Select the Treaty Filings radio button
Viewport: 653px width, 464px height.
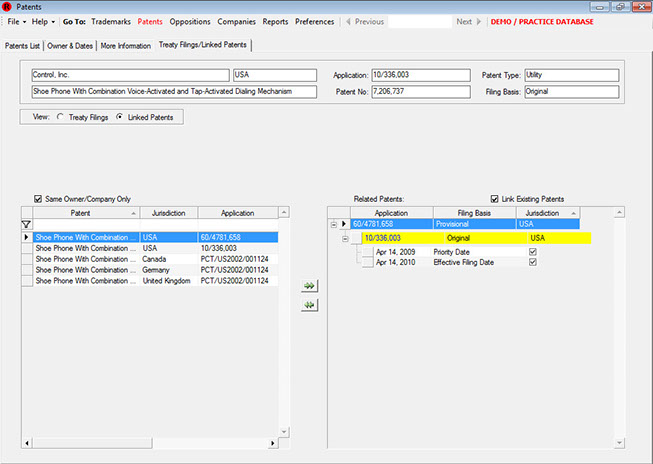[x=60, y=117]
